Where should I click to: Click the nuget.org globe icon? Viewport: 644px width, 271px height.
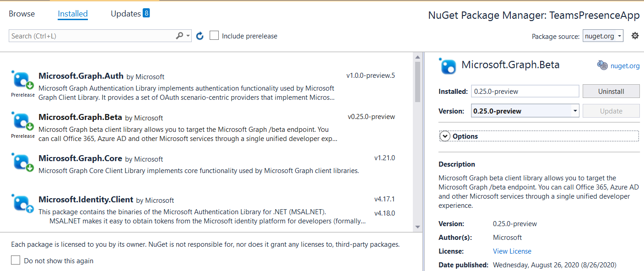[602, 65]
